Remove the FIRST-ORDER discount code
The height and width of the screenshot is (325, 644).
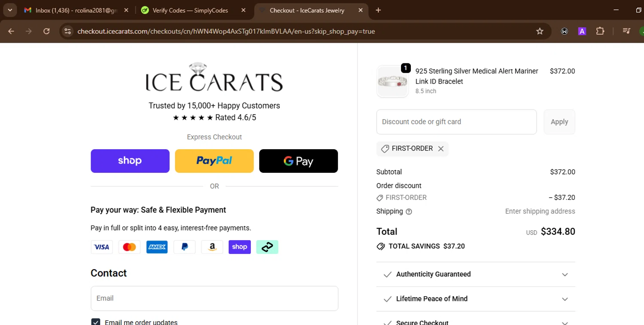pyautogui.click(x=440, y=149)
